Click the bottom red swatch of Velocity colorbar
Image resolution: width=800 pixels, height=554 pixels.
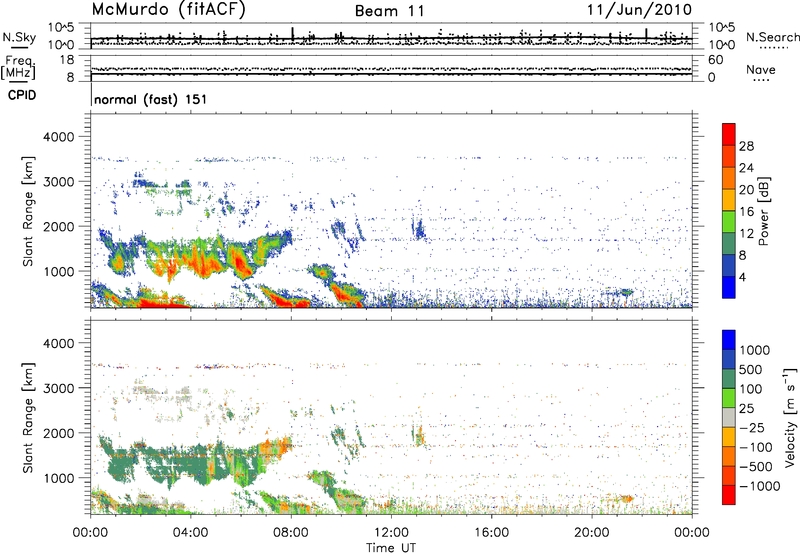(729, 495)
